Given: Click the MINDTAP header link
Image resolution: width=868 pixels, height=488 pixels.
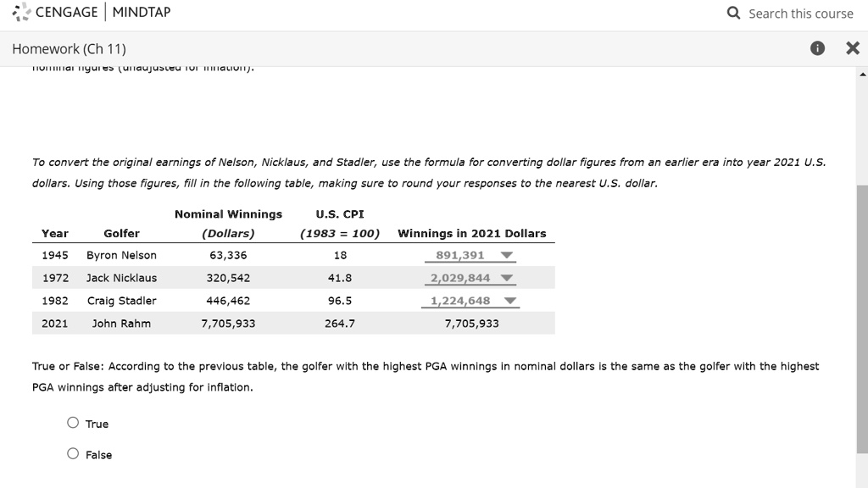Looking at the screenshot, I should (142, 13).
